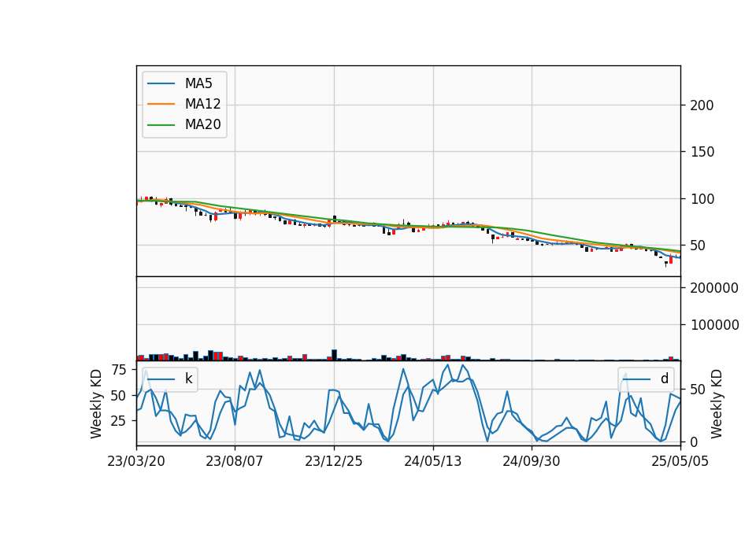Click the d legend label in KD panel

tap(665, 379)
